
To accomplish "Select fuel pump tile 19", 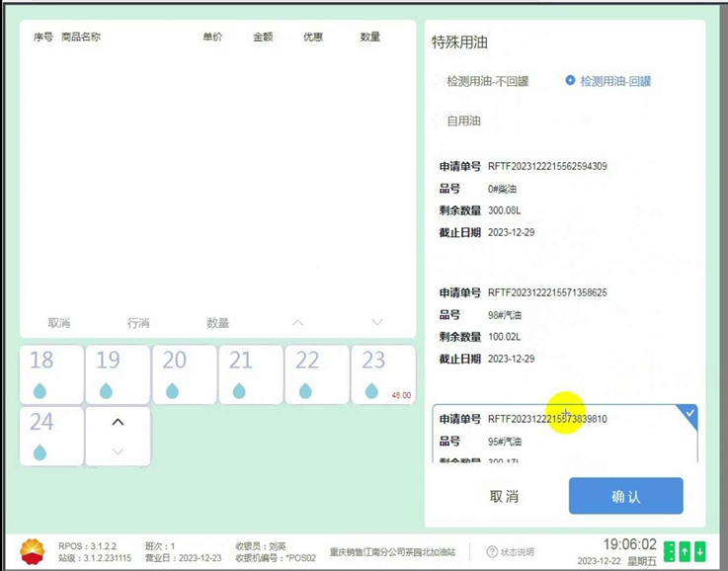I will (x=118, y=374).
